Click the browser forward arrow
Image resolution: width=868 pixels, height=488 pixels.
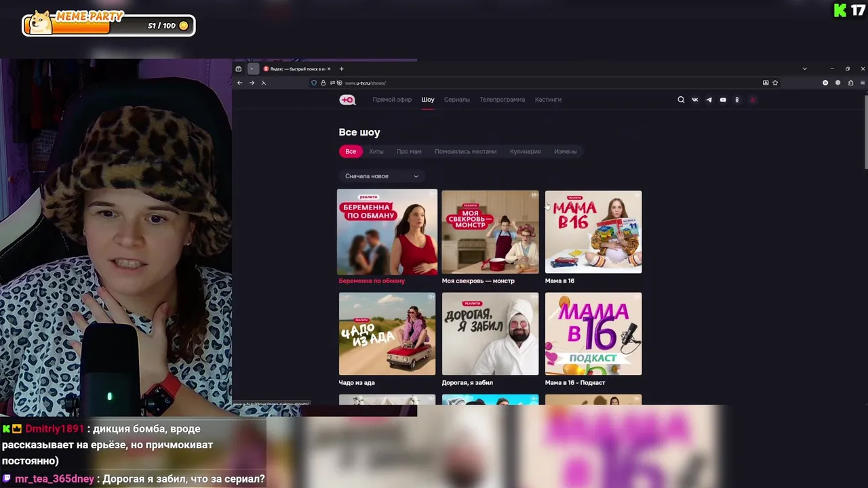click(x=252, y=83)
